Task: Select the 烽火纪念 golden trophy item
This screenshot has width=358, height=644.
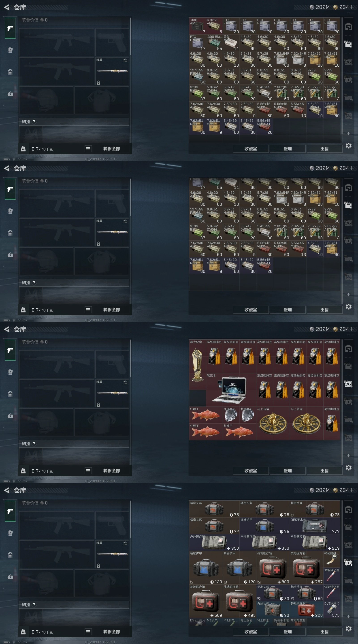Action: tap(197, 364)
